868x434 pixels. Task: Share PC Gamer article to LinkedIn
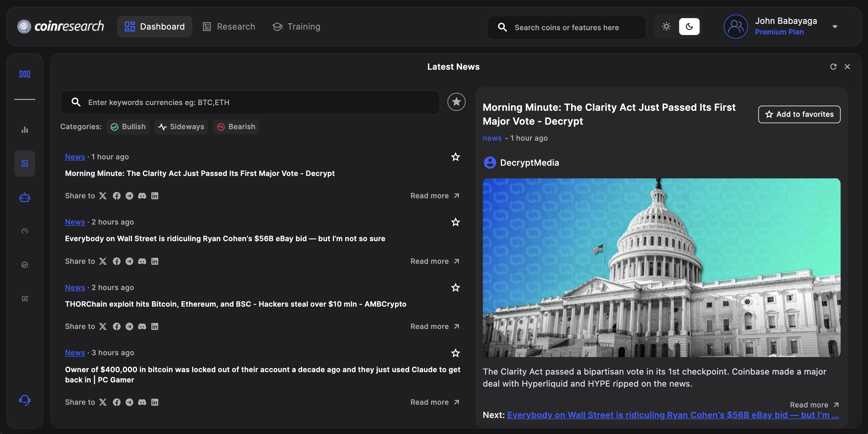tap(155, 402)
